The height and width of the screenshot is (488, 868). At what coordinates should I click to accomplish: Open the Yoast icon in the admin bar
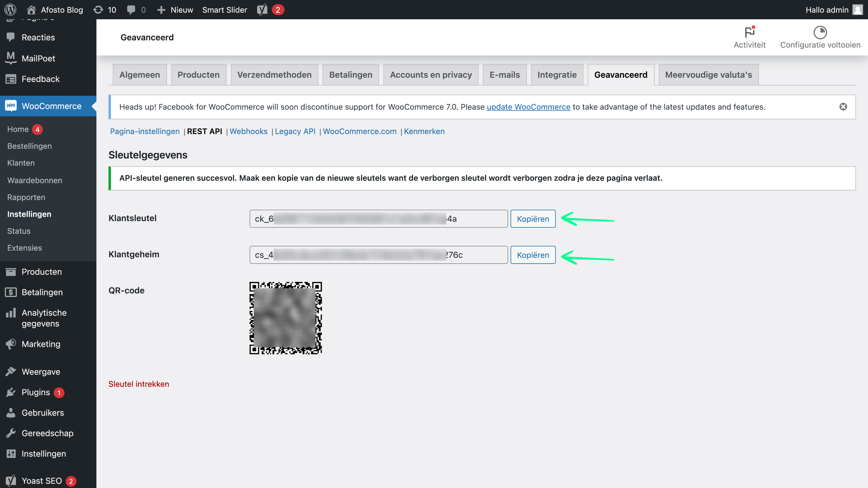262,10
